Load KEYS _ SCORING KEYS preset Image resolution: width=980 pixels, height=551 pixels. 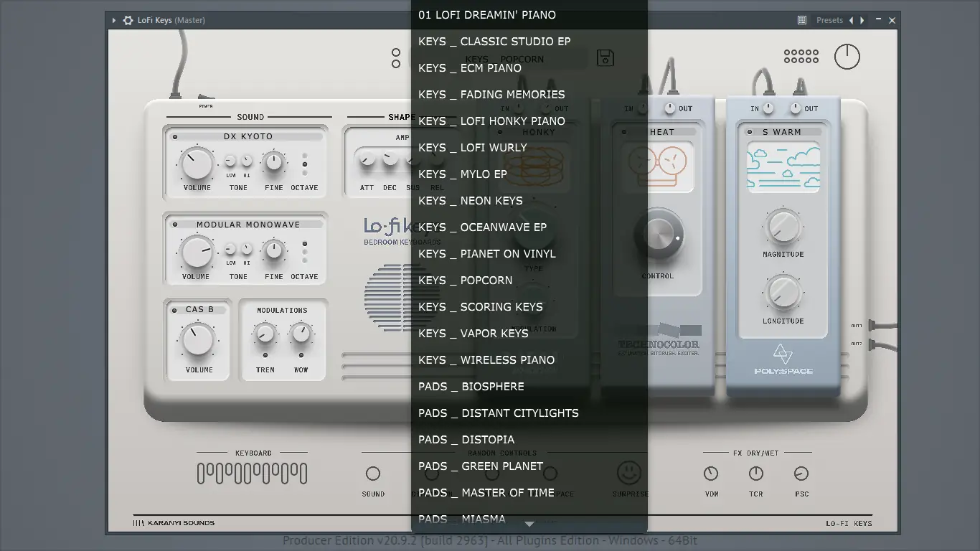tap(529, 306)
